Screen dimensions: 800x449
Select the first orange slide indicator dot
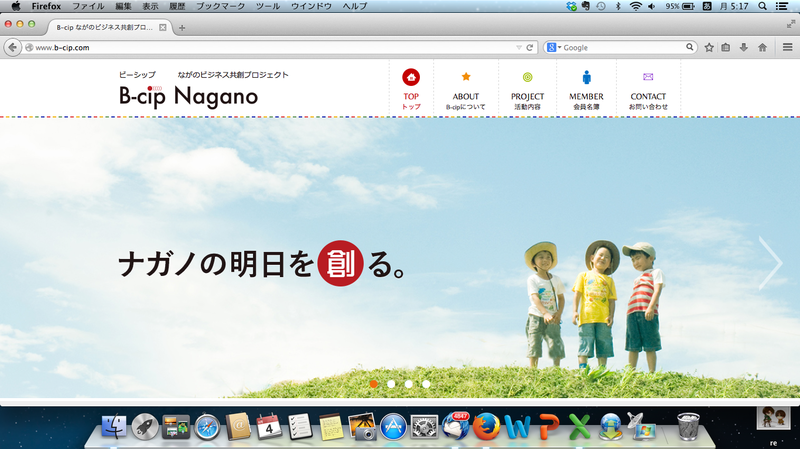click(x=373, y=384)
